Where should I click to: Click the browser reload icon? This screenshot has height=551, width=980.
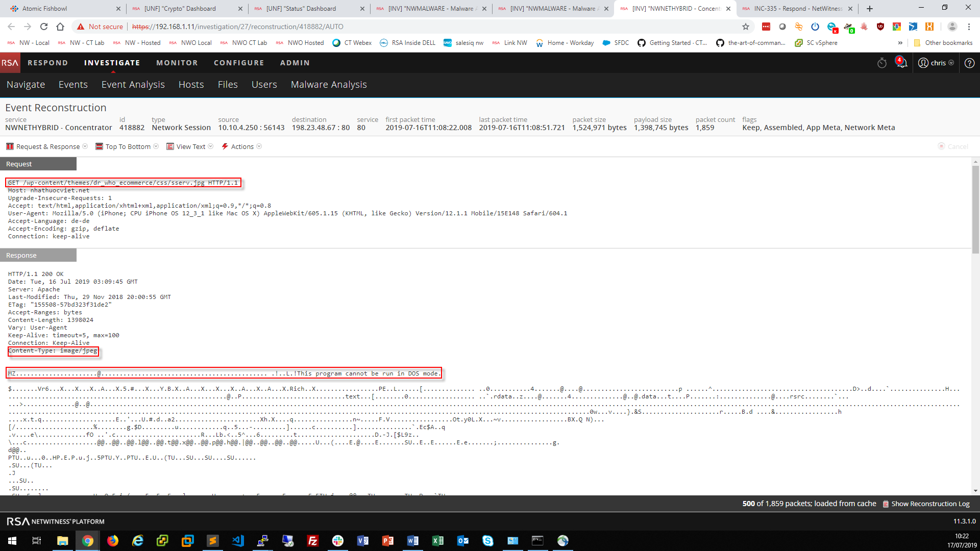point(44,27)
